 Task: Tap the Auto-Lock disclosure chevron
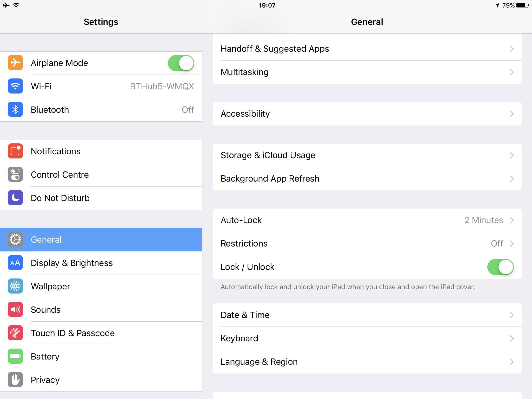[511, 220]
